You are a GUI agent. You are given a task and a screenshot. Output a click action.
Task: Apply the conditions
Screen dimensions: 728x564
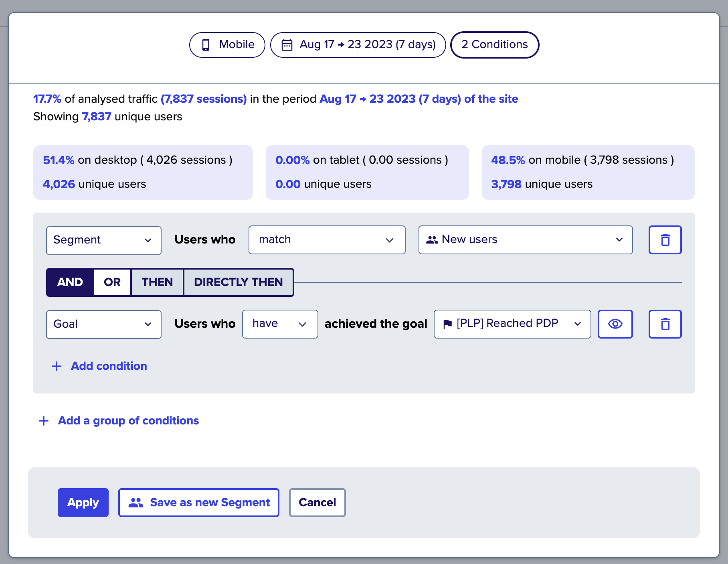click(x=83, y=503)
